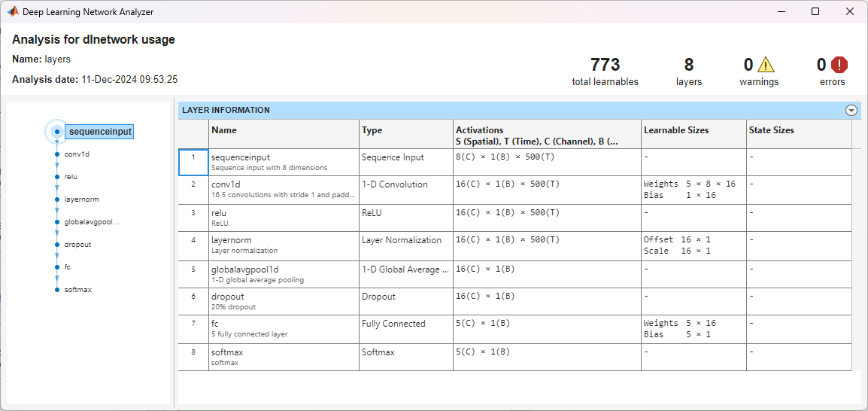Click the yellow warnings triangle icon
This screenshot has height=411, width=868.
pyautogui.click(x=766, y=65)
